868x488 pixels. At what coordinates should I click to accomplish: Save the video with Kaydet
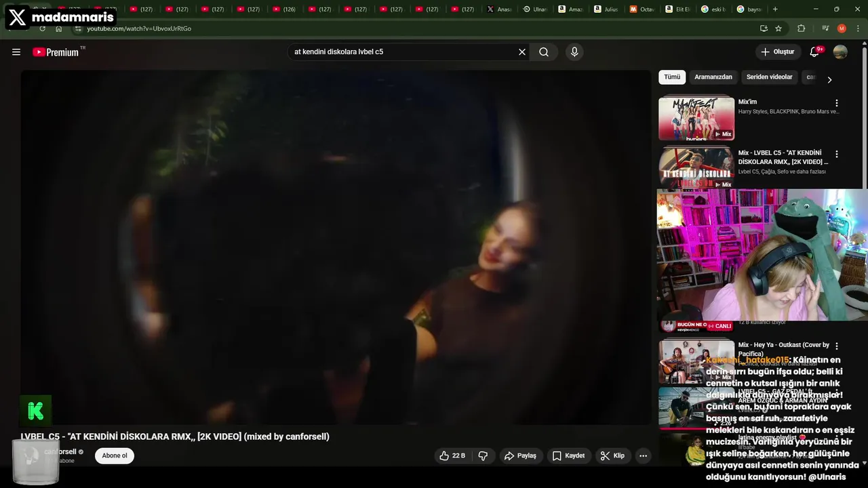(x=568, y=455)
